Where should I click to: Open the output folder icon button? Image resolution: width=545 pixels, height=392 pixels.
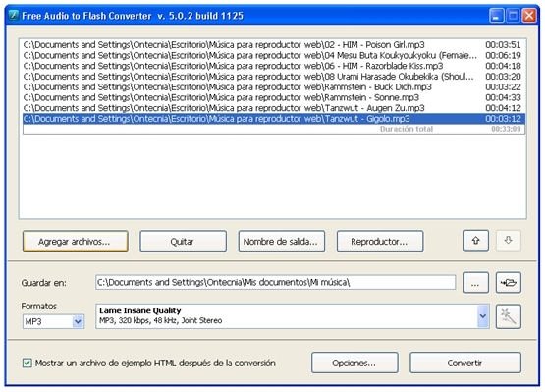[x=508, y=282]
